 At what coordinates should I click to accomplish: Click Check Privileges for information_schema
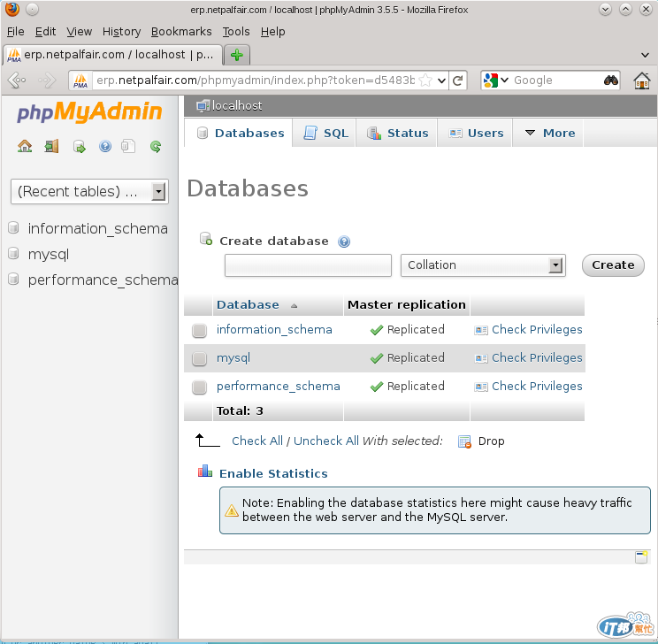tap(537, 330)
